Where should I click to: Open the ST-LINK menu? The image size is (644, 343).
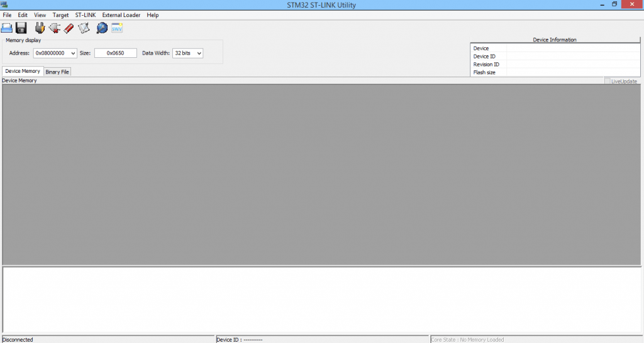(x=86, y=15)
